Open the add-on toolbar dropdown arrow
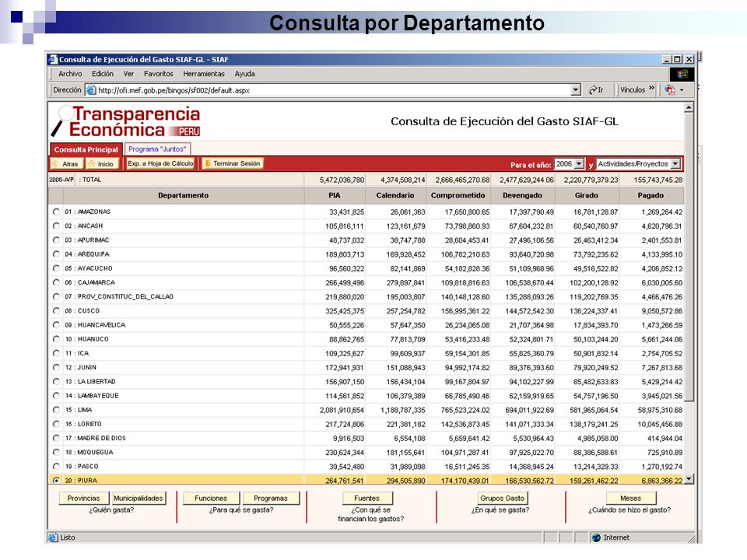 point(682,89)
